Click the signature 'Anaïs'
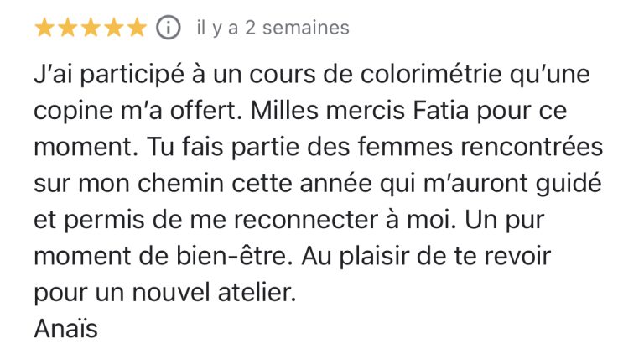The height and width of the screenshot is (349, 644). [65, 329]
